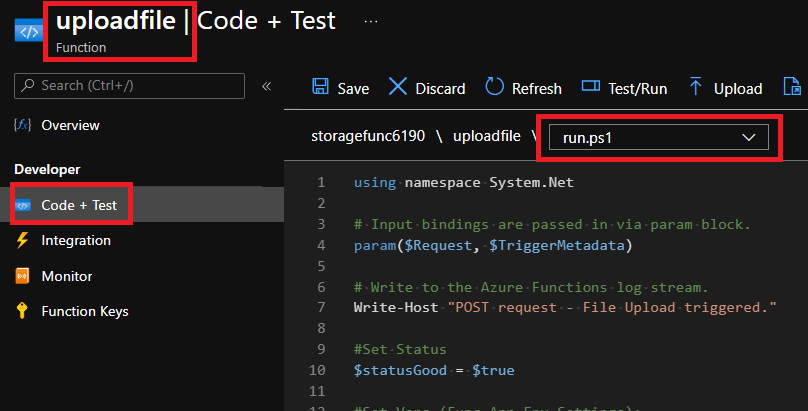Click the Overview fx icon
Screen dimensions: 808x411
[23, 125]
